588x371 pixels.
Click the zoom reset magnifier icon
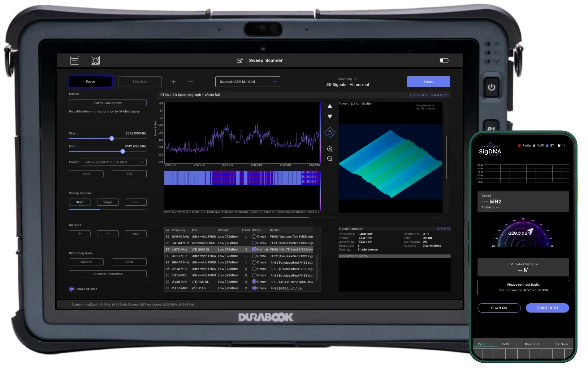(330, 149)
